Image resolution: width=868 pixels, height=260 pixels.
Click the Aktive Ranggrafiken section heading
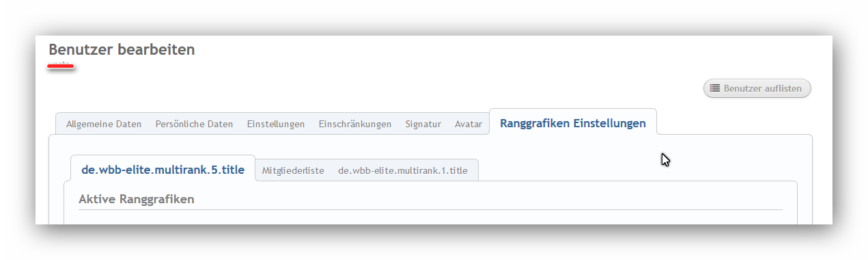[137, 199]
